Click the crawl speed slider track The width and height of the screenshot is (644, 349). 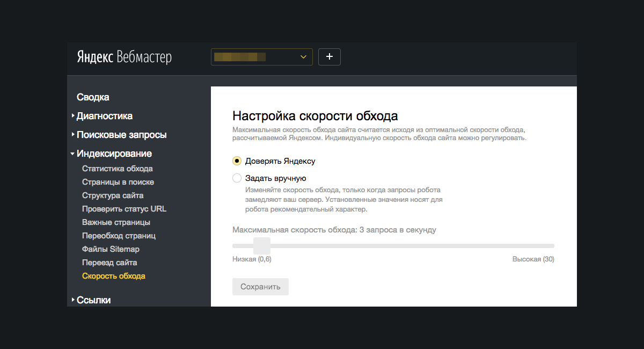pos(393,246)
